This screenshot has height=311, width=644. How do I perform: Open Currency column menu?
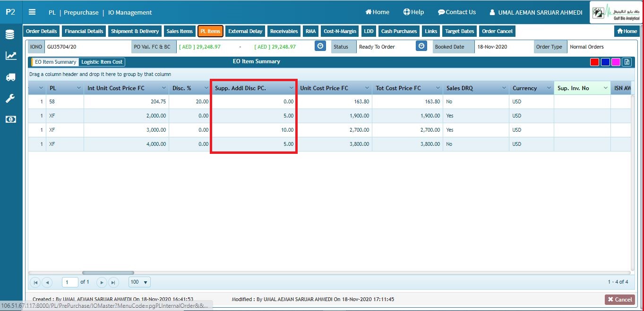[x=549, y=88]
